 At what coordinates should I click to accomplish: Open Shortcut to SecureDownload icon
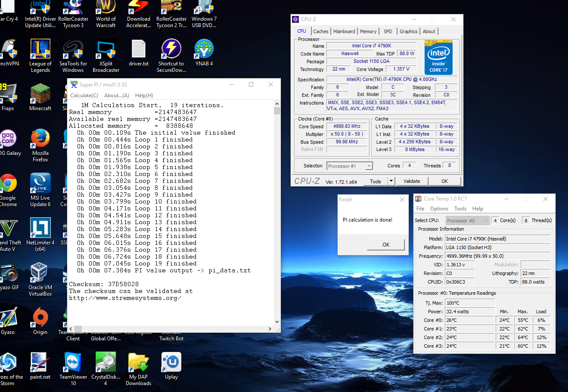(x=171, y=56)
